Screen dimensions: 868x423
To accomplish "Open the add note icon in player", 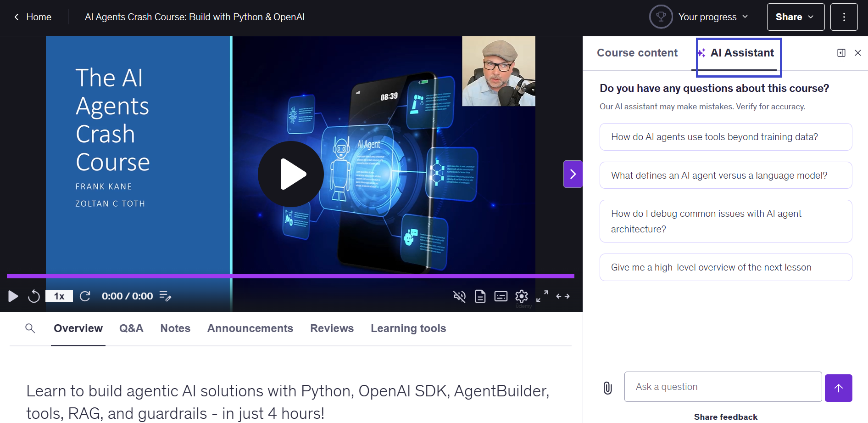I will click(165, 296).
